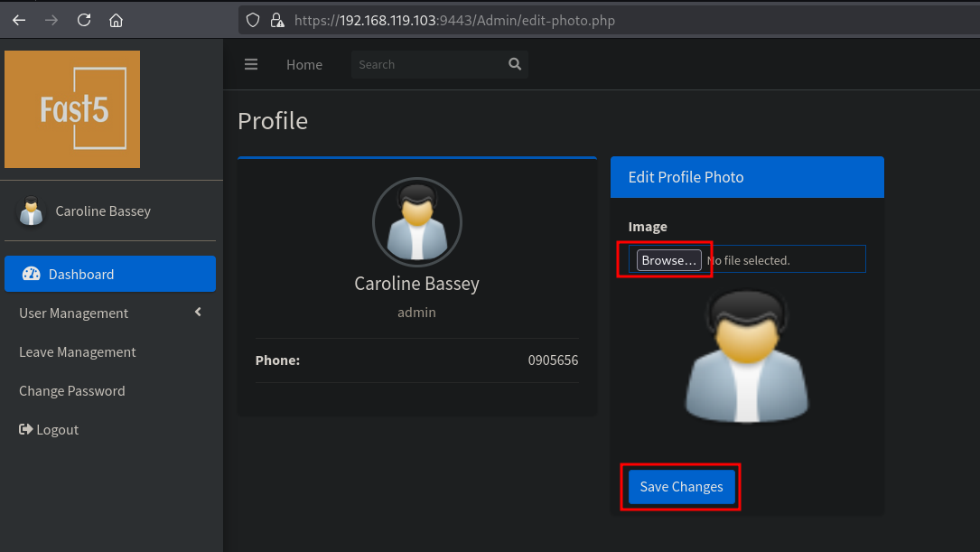980x552 pixels.
Task: Click the Fast5 logo
Action: tap(72, 109)
